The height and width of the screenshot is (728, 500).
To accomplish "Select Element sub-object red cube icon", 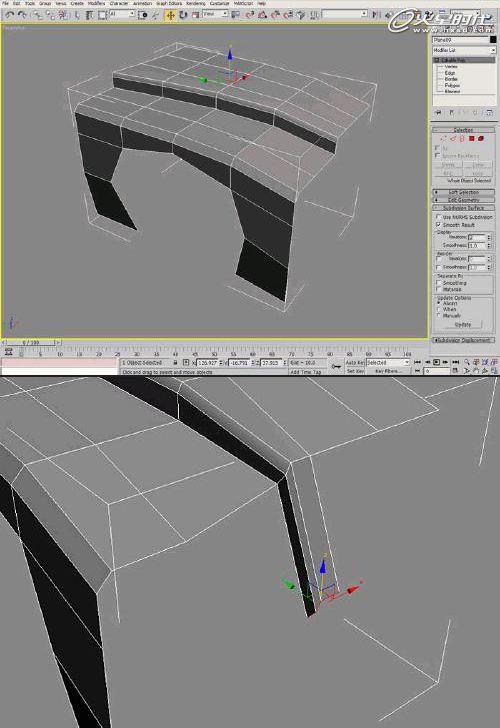I will pos(481,138).
